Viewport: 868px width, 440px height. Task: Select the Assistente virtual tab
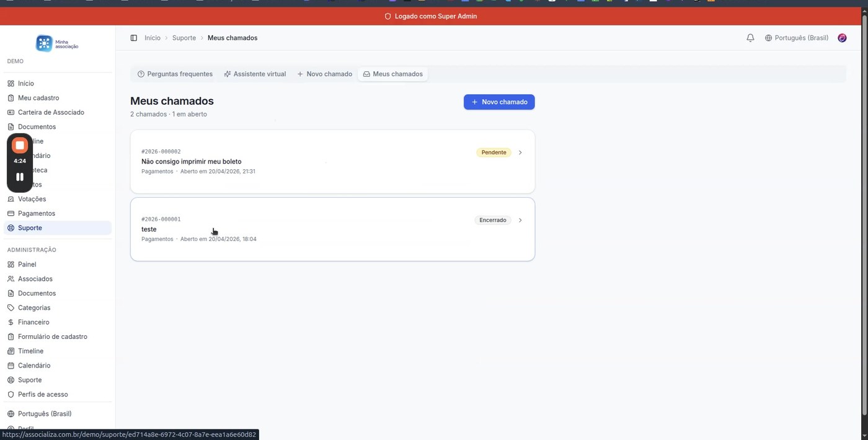pos(254,74)
